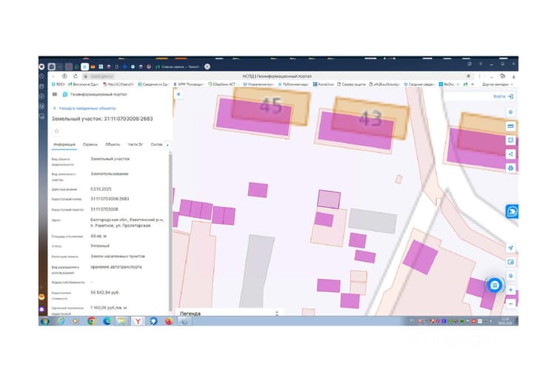
Task: Add the land plot to favorites star
Action: pyautogui.click(x=57, y=131)
